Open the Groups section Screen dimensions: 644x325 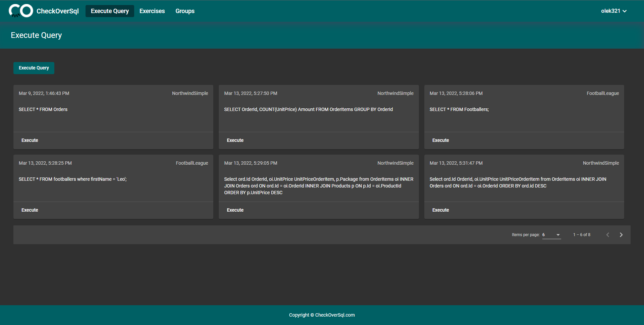coord(185,11)
